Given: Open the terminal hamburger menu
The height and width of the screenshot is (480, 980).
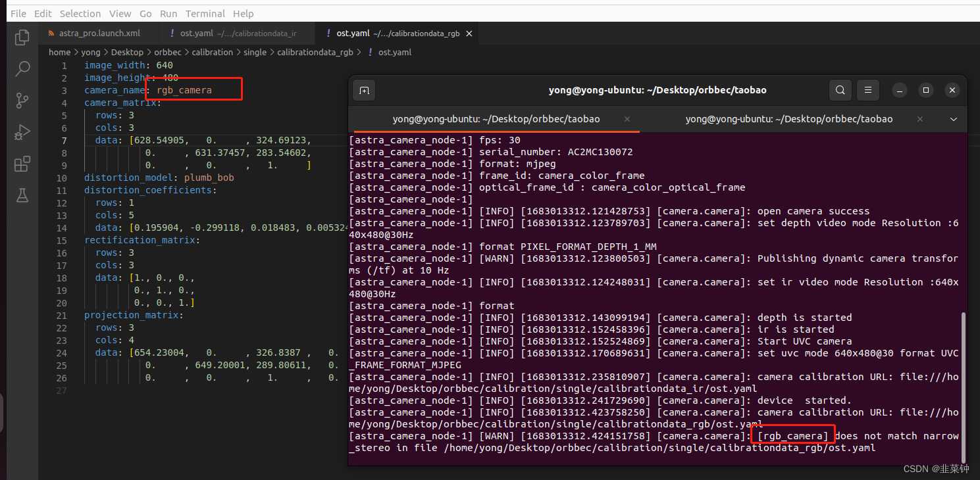Looking at the screenshot, I should (868, 90).
